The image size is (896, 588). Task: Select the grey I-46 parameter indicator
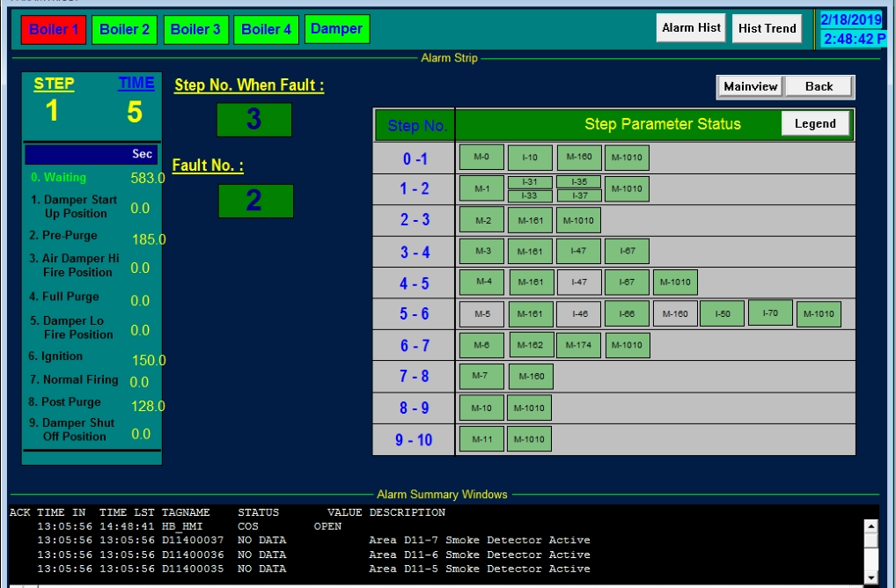(x=578, y=313)
